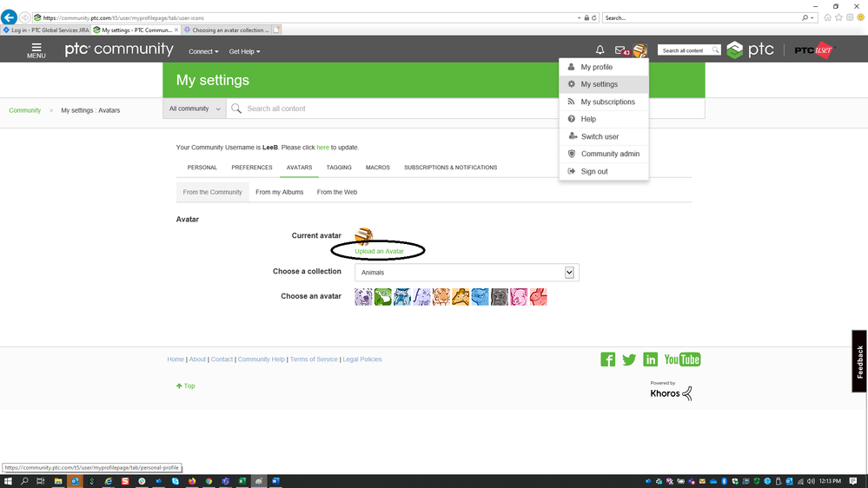Click the Top link in footer
868x488 pixels.
[x=185, y=386]
